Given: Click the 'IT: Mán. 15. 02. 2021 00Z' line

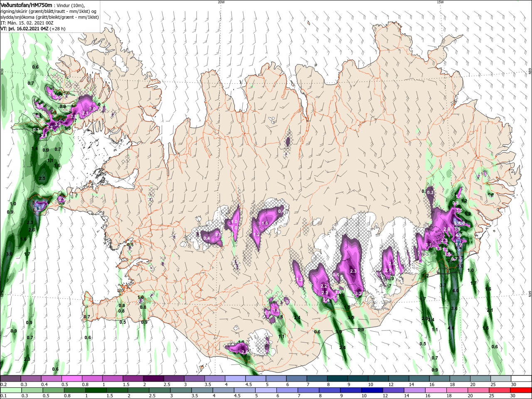Looking at the screenshot, I should (x=28, y=22).
